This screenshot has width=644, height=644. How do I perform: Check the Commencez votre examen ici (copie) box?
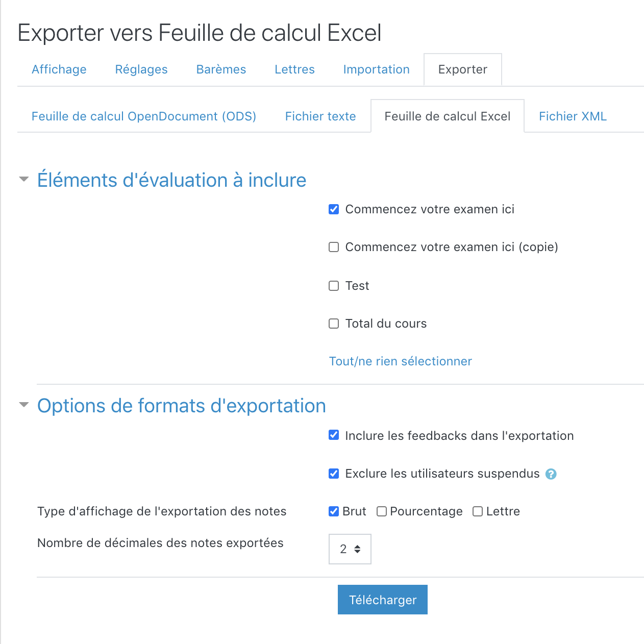point(334,247)
